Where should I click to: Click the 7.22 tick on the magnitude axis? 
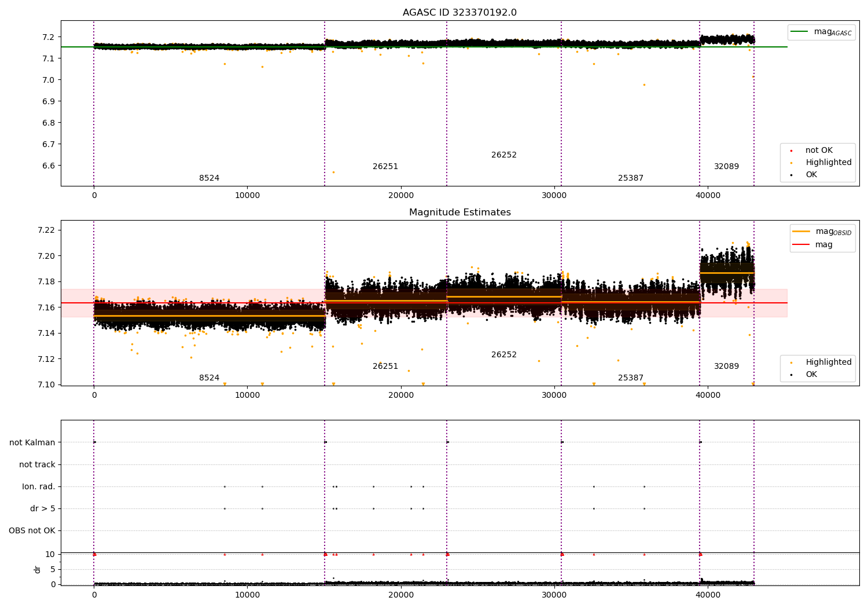[x=47, y=230]
